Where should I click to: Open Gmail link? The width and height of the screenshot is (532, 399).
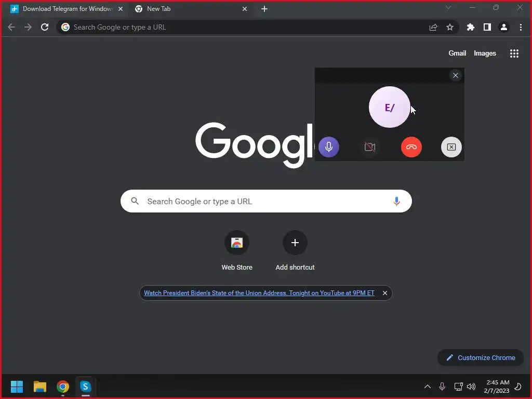point(457,54)
